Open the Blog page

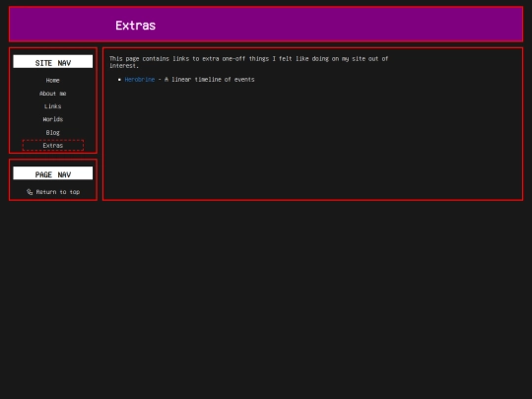52,132
